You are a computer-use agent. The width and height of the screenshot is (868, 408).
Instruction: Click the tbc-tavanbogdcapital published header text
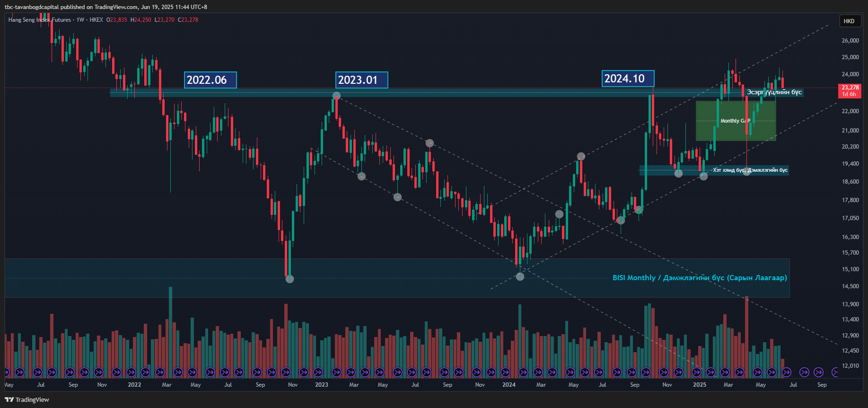106,7
